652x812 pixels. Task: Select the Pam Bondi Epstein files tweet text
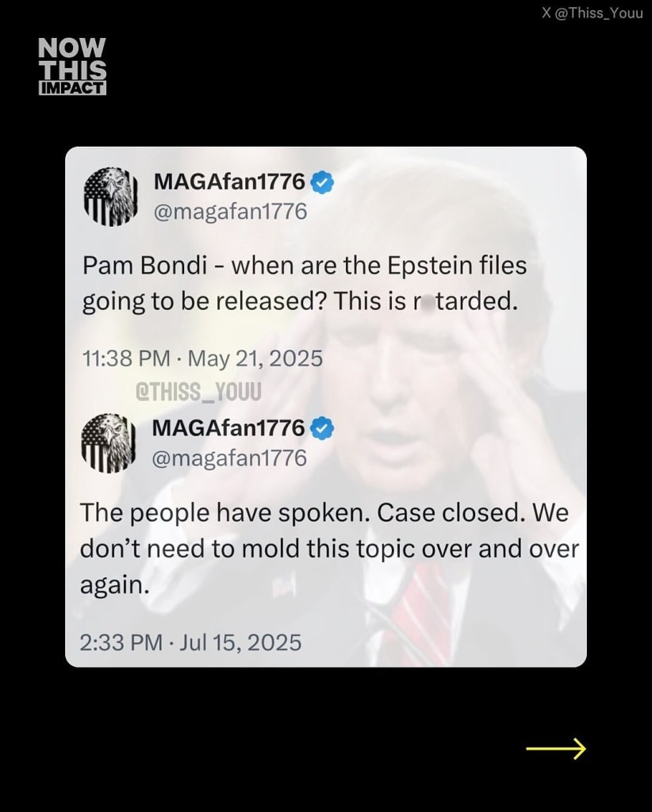[x=304, y=284]
